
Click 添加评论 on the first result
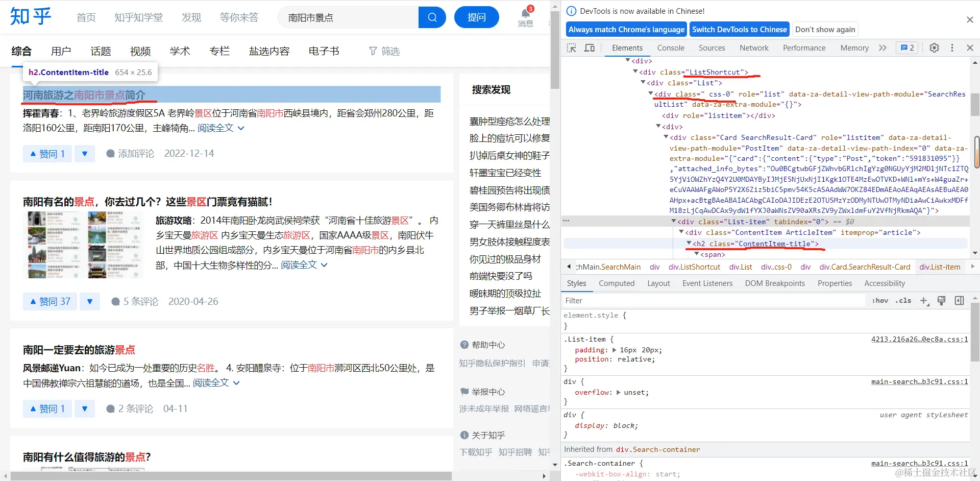tap(130, 154)
